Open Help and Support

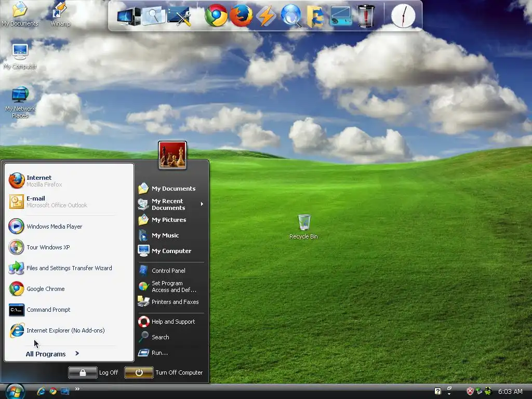coord(171,321)
